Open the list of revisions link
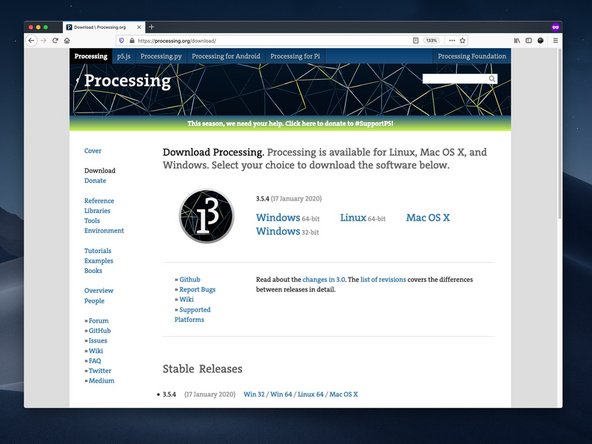 pyautogui.click(x=383, y=279)
